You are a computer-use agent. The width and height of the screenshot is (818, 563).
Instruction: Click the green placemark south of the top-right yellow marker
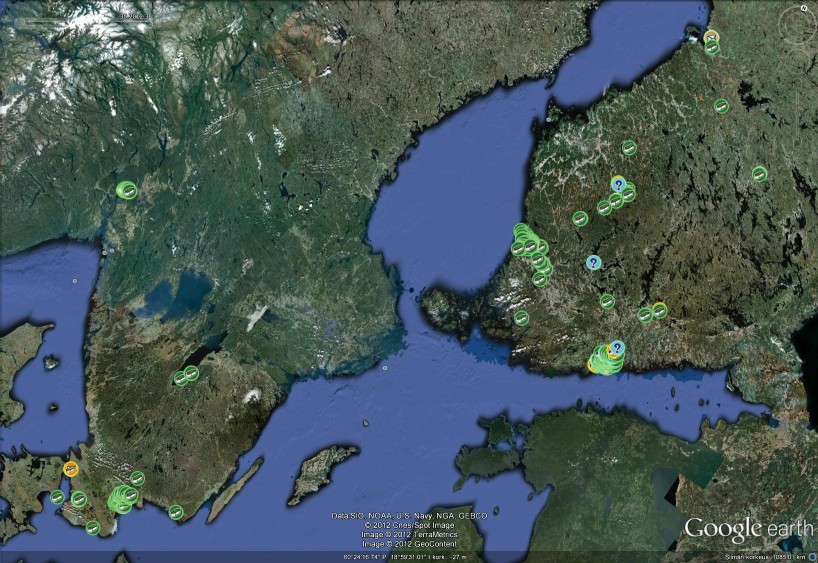pyautogui.click(x=712, y=48)
